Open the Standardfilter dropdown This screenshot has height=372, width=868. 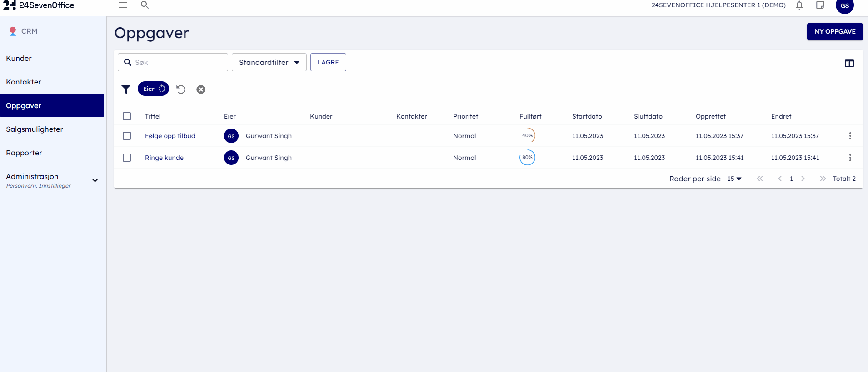269,62
